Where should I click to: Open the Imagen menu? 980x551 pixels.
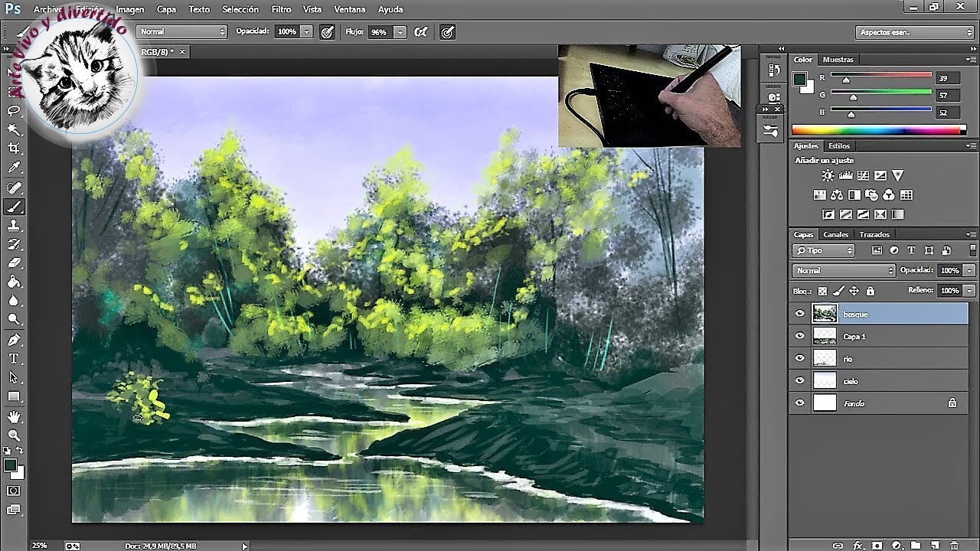coord(130,9)
